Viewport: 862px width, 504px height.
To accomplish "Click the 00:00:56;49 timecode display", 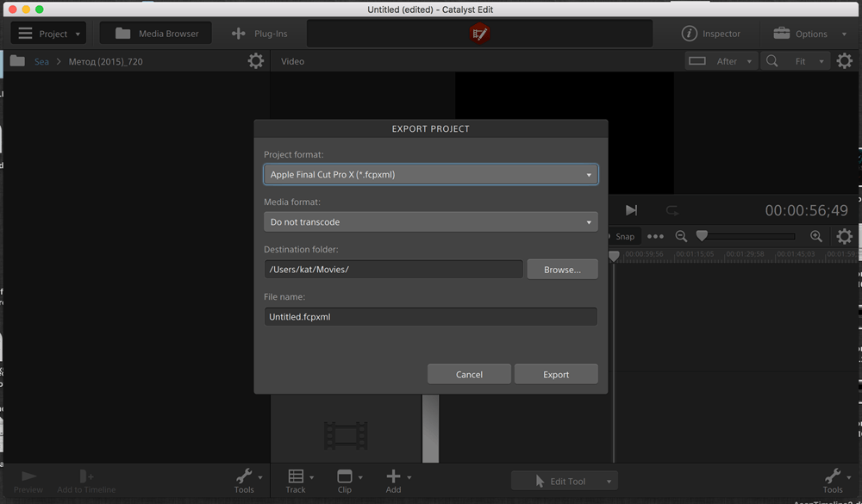I will 806,210.
